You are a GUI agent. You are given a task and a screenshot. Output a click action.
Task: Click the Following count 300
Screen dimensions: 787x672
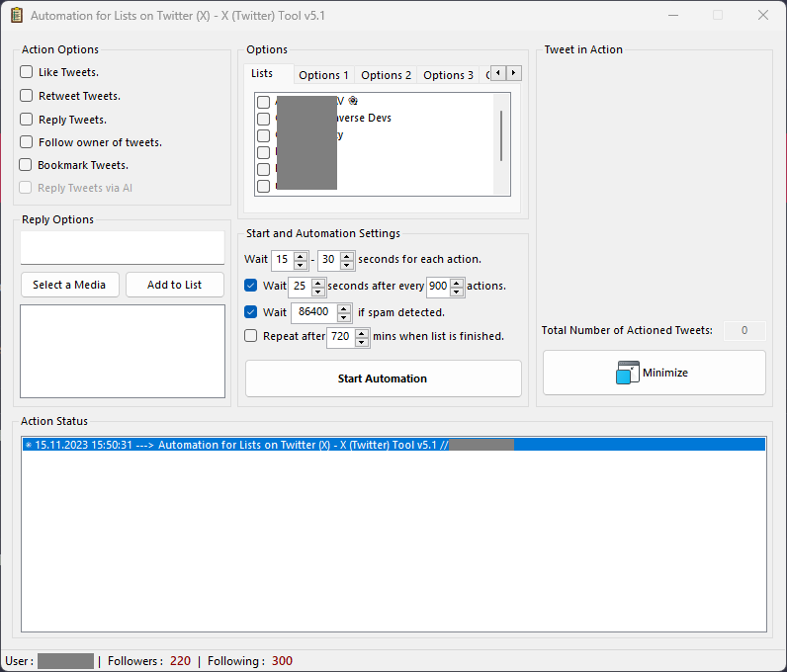[282, 660]
